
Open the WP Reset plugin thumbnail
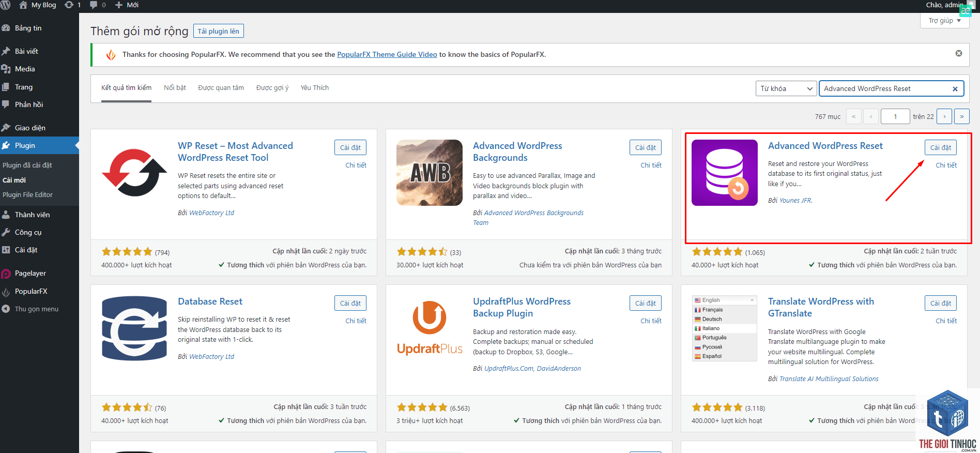click(134, 173)
